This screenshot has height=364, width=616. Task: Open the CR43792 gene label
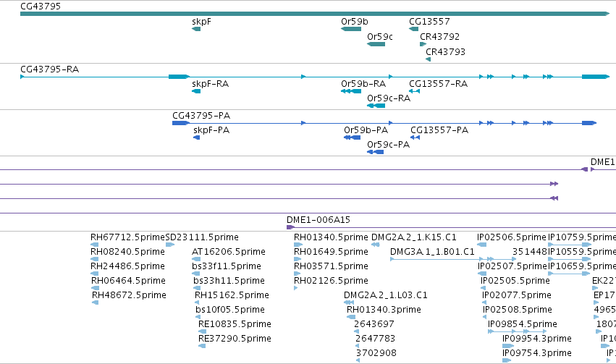439,36
